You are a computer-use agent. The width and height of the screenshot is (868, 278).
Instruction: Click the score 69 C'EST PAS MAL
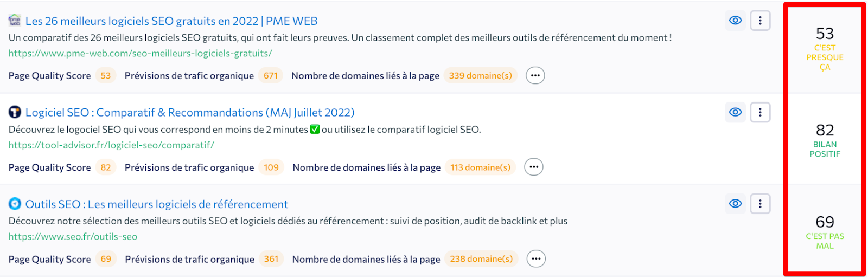[825, 231]
